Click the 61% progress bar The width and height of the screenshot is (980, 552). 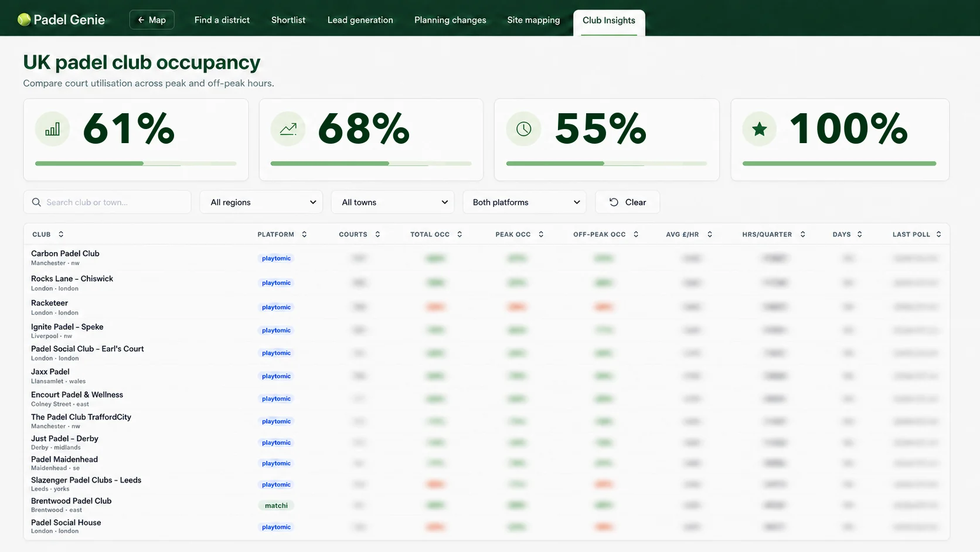(136, 164)
